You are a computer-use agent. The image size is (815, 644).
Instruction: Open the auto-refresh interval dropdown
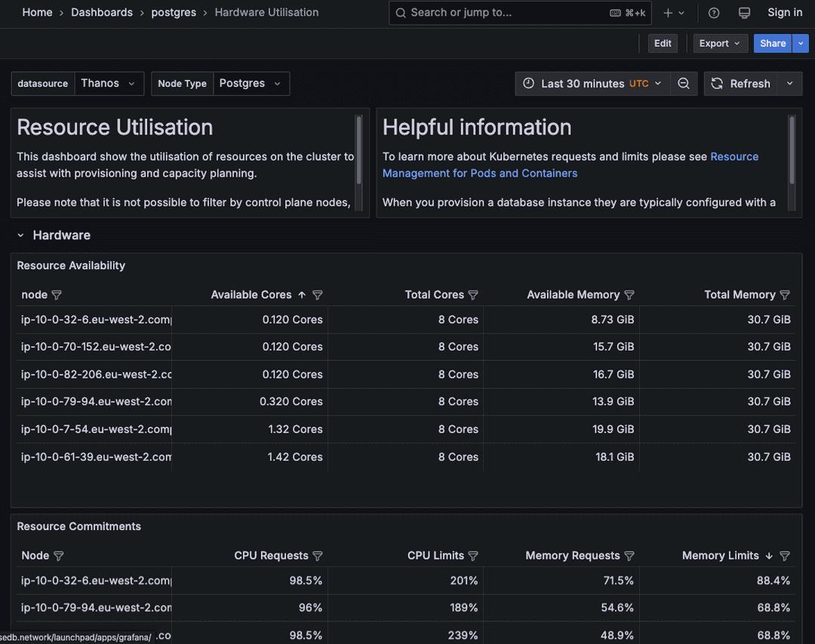(787, 83)
